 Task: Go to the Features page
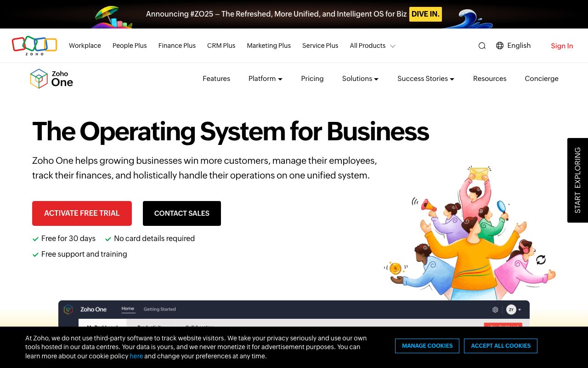tap(216, 79)
